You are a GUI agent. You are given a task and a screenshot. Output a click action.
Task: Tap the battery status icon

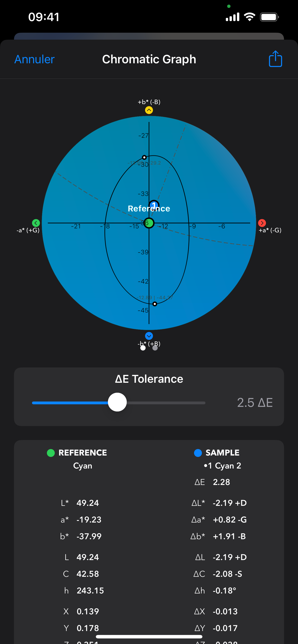(269, 17)
